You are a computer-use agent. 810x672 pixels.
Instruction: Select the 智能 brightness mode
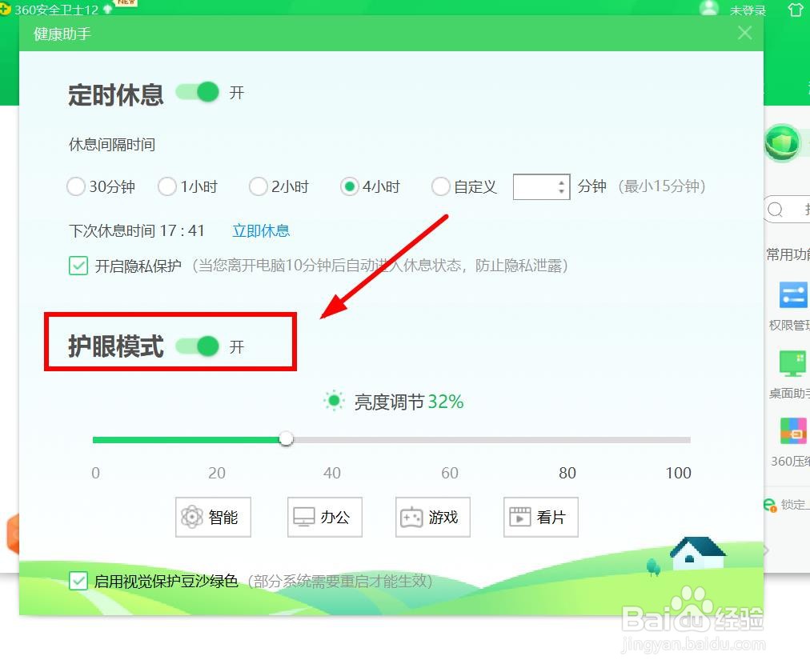click(213, 517)
